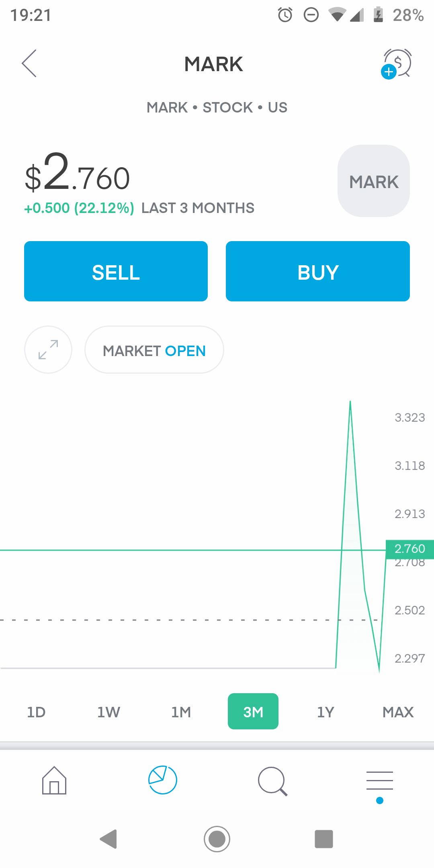Select the 1Y chart period
434x868 pixels.
pos(325,712)
